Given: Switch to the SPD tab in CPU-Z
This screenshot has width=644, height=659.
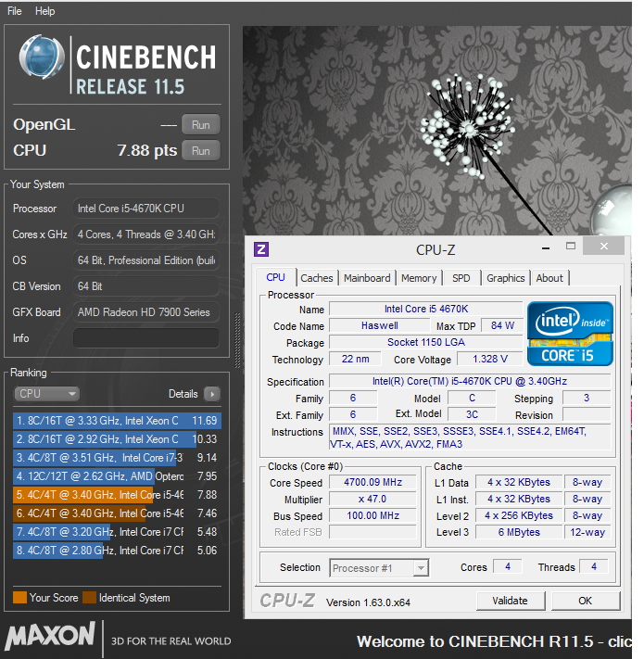Looking at the screenshot, I should point(461,278).
